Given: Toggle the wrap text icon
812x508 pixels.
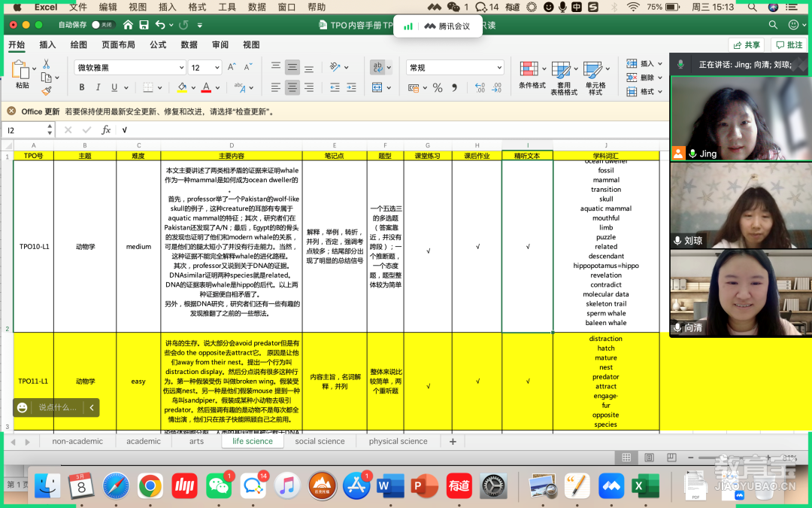Looking at the screenshot, I should pyautogui.click(x=377, y=67).
